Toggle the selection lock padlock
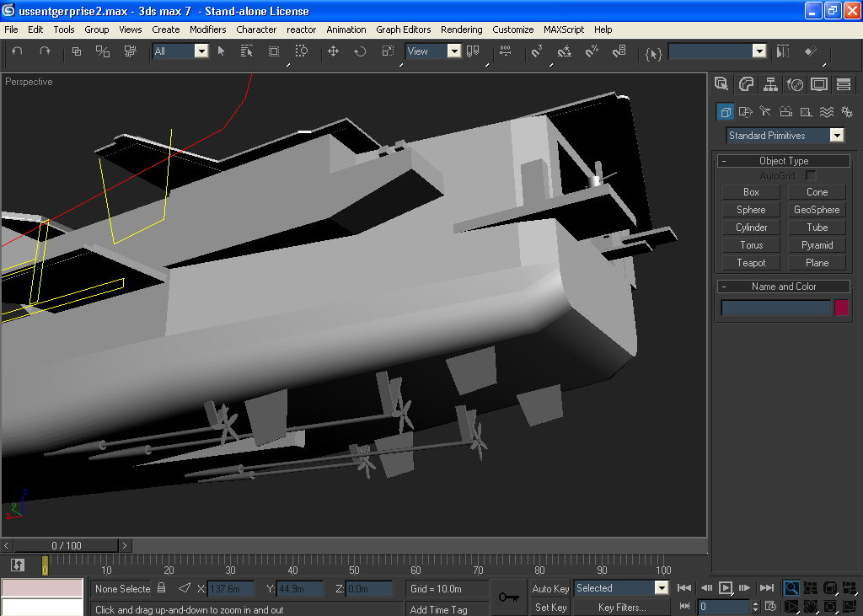This screenshot has height=616, width=863. click(162, 588)
